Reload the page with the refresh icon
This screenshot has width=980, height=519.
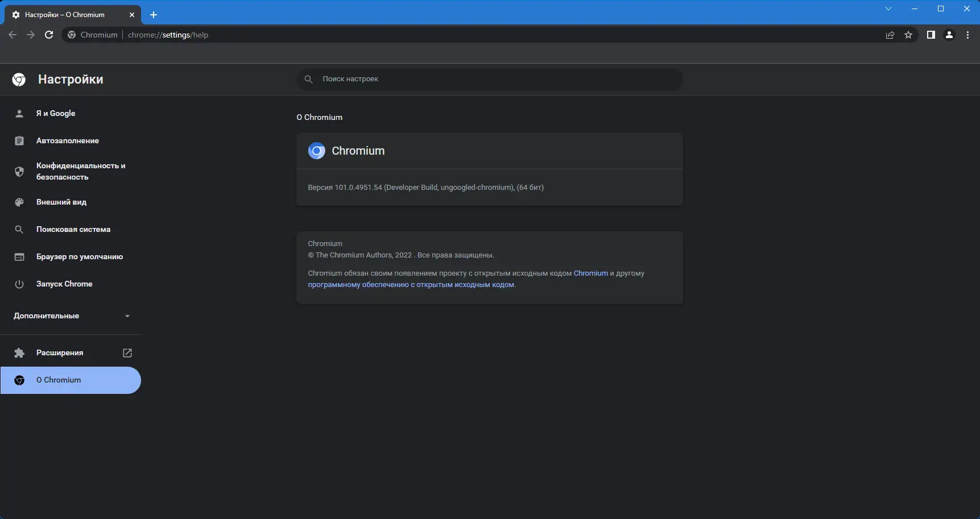49,35
